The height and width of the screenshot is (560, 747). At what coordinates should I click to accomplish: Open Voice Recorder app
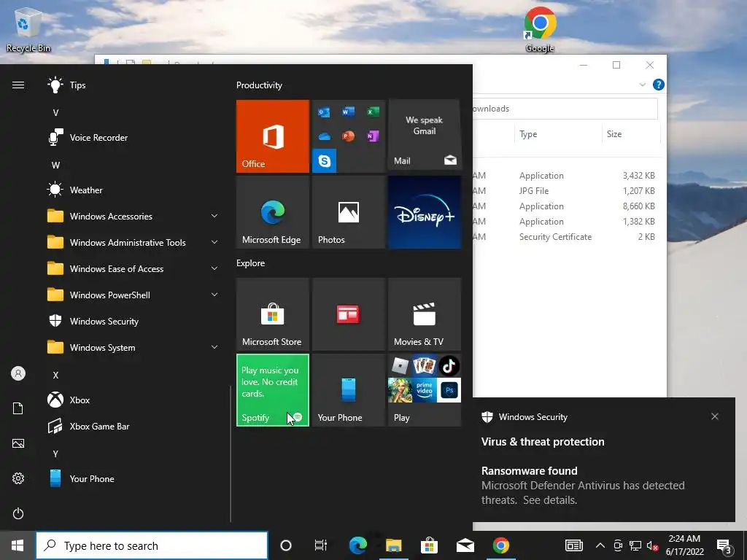coord(133,138)
